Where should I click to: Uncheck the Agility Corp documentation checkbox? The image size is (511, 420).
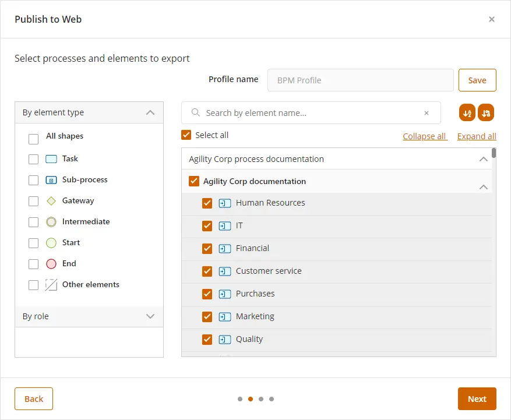tap(194, 181)
